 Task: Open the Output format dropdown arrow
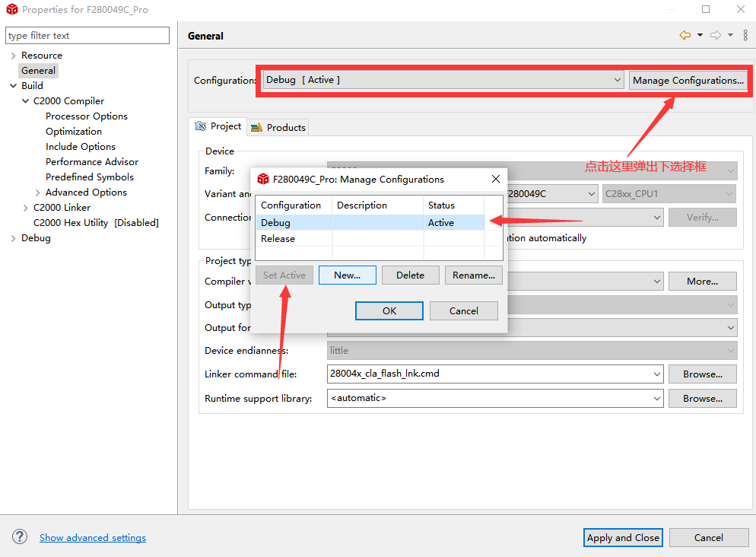(731, 327)
